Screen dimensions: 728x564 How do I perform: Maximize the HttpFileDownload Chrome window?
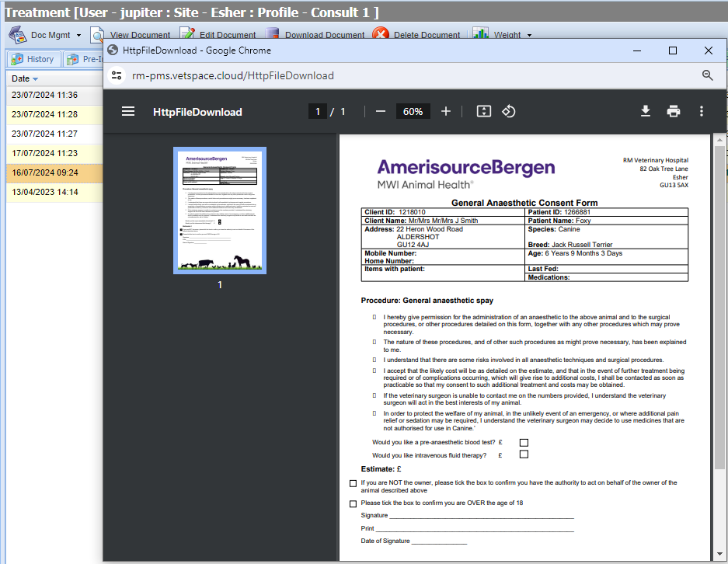[672, 50]
